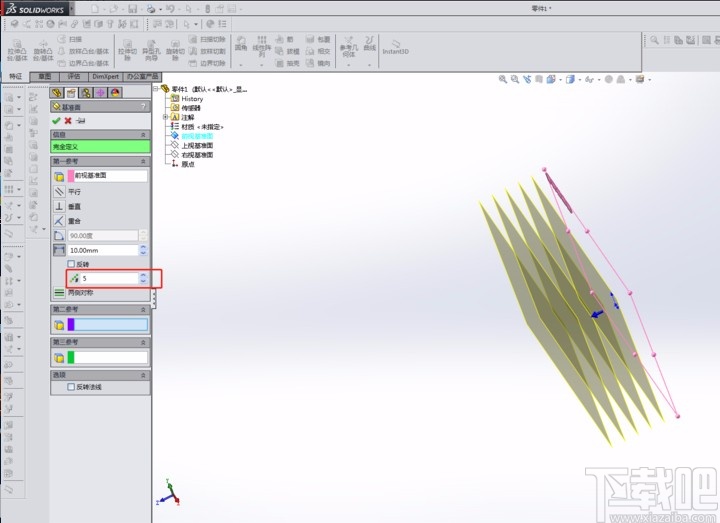Click the Instant3D icon

point(395,46)
